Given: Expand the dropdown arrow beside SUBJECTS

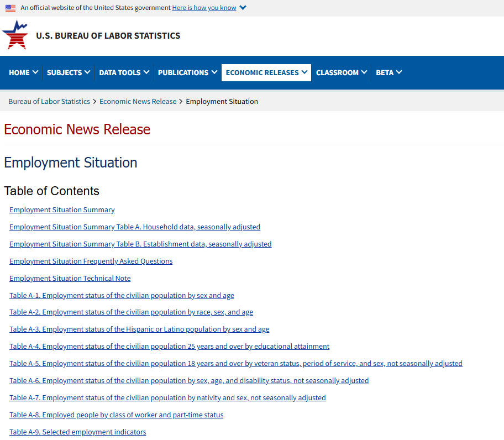Looking at the screenshot, I should pyautogui.click(x=87, y=72).
